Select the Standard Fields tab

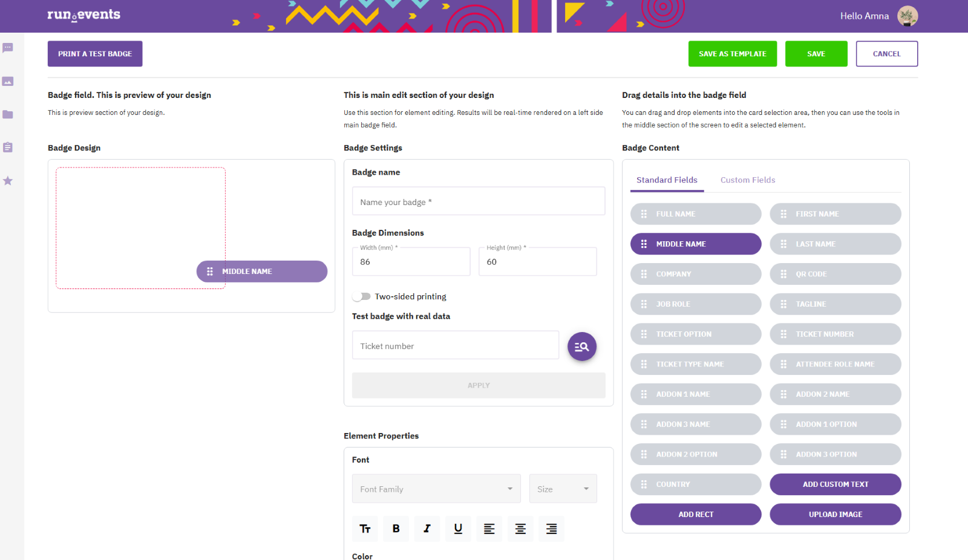667,180
